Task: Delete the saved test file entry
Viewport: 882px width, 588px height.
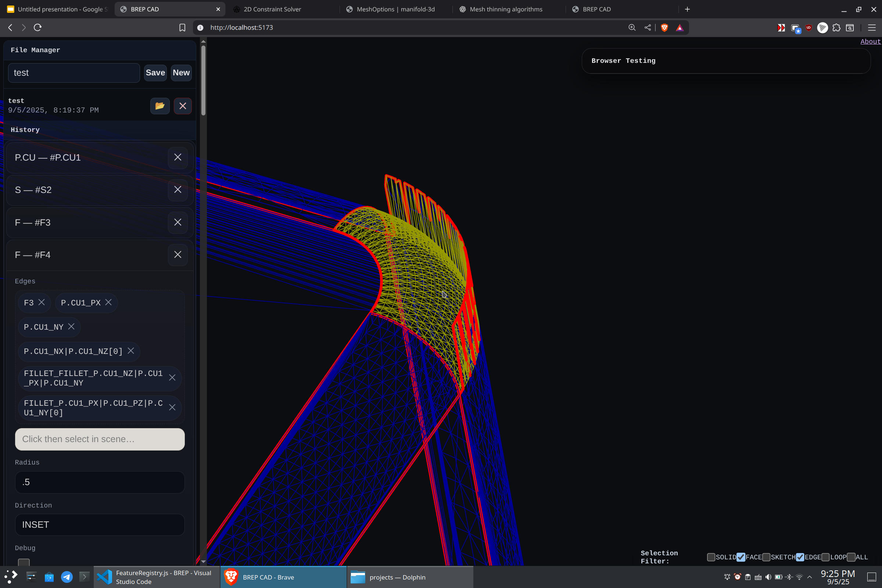Action: (183, 106)
